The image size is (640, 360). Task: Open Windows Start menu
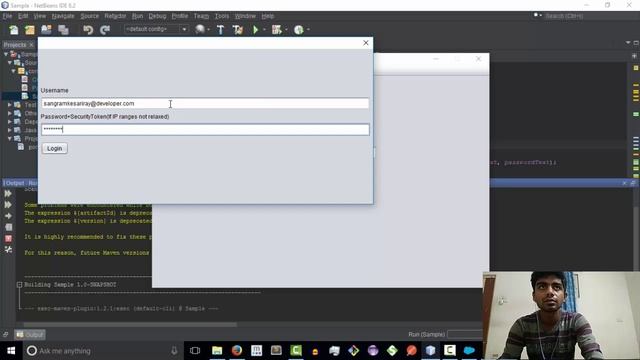pos(11,351)
